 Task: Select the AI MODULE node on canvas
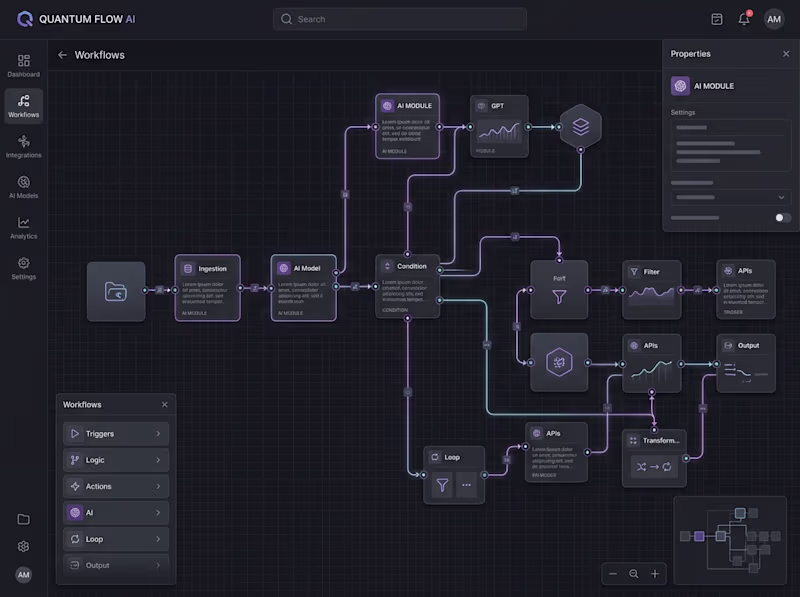pyautogui.click(x=407, y=126)
